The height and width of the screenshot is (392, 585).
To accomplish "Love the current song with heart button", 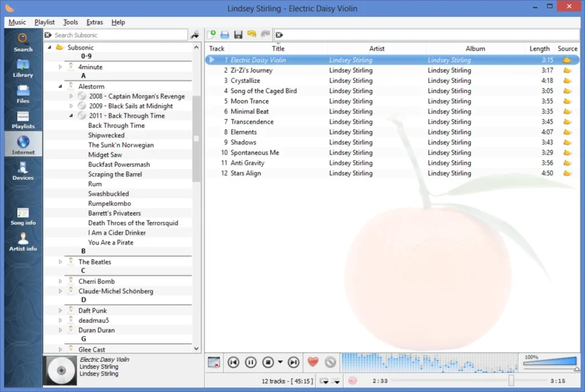I will 312,362.
